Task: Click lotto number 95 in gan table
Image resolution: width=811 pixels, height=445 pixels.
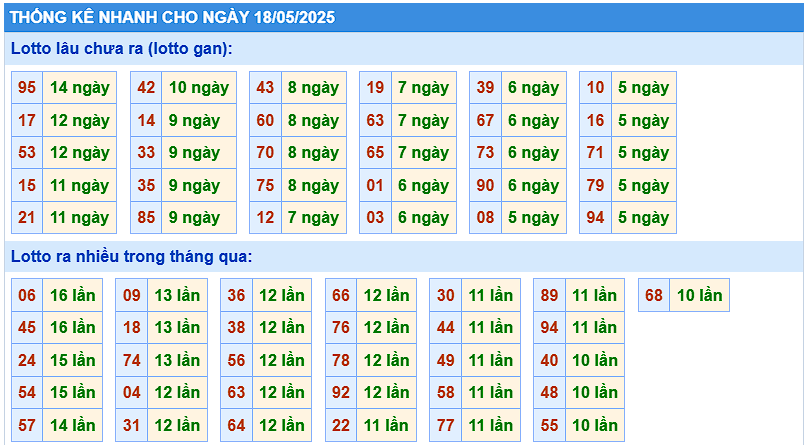Action: tap(27, 87)
